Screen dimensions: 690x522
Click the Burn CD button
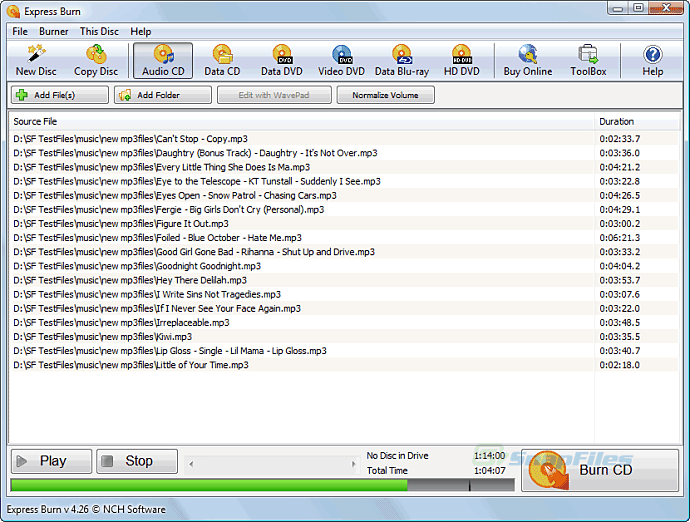pyautogui.click(x=600, y=470)
